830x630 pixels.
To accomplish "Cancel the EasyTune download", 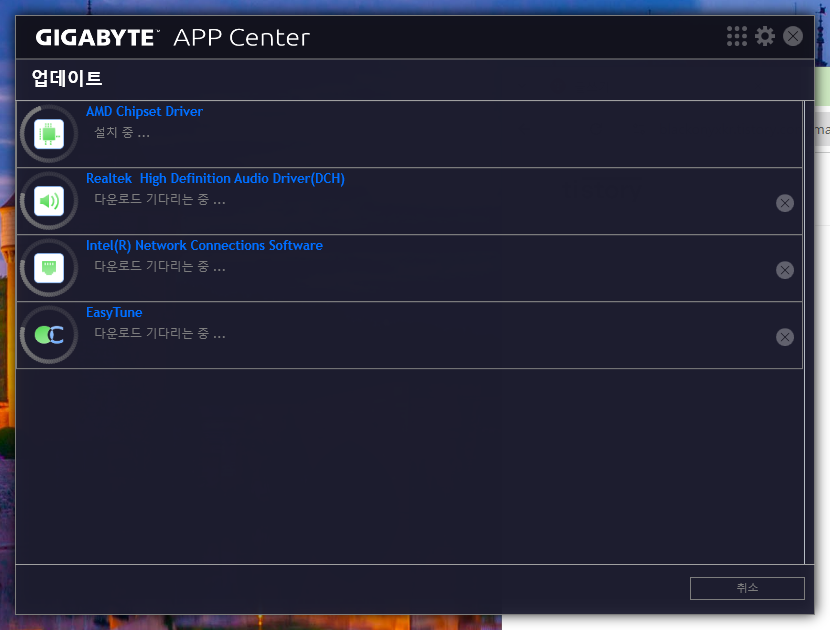I will [x=784, y=337].
